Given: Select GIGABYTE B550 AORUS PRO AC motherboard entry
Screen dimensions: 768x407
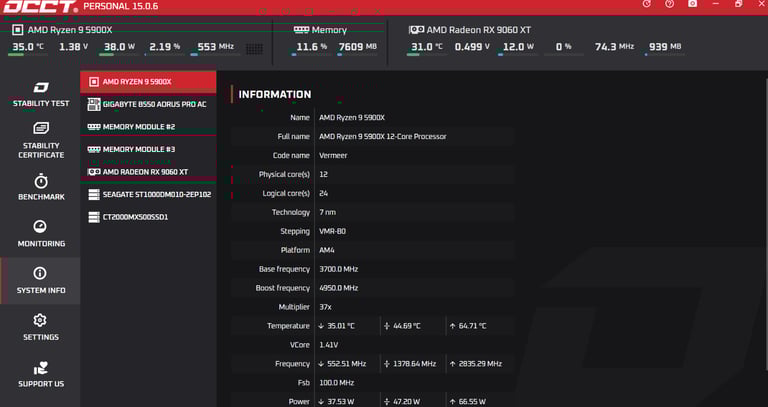Looking at the screenshot, I should click(148, 104).
